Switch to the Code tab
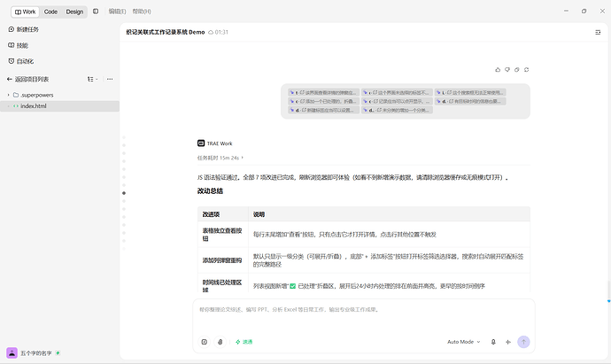This screenshot has width=611, height=364. pyautogui.click(x=50, y=12)
